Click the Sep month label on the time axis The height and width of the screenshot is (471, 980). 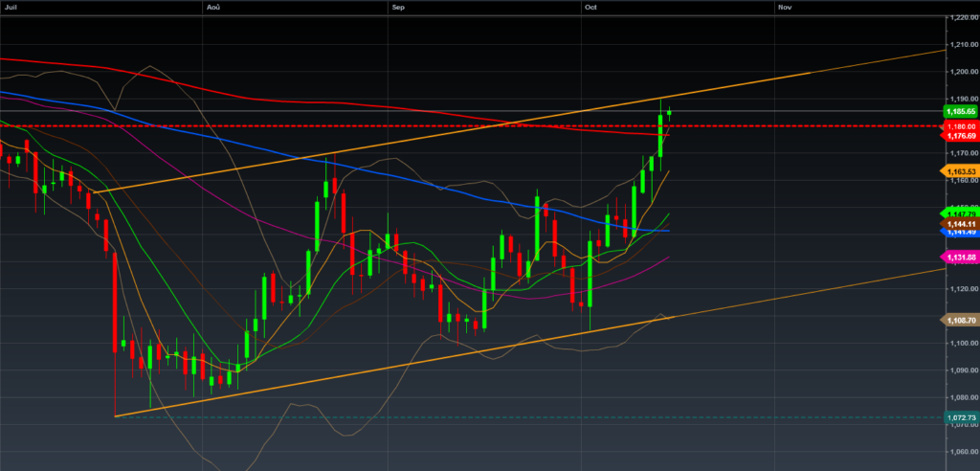pos(397,7)
